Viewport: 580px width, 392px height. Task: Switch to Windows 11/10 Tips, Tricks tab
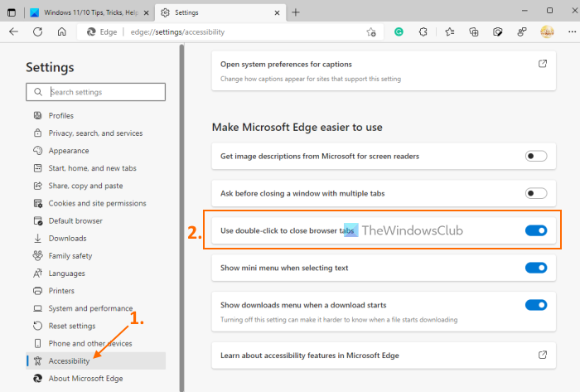coord(89,12)
